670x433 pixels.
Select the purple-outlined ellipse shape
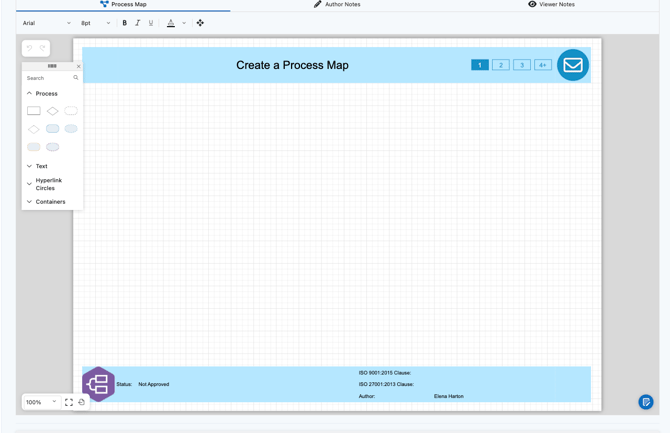coord(53,147)
